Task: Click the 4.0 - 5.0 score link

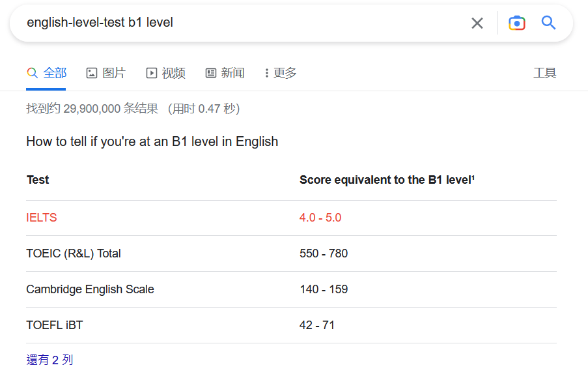Action: 320,218
